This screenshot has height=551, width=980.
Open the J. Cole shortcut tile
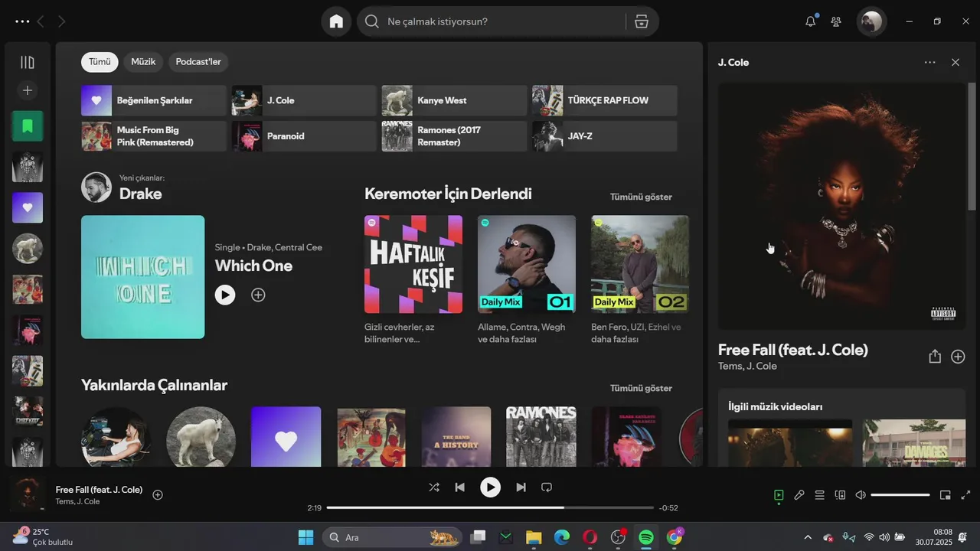click(x=304, y=100)
